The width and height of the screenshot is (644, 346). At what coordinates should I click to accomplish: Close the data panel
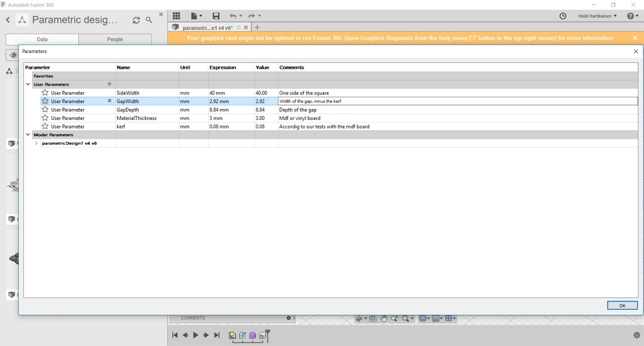tap(161, 15)
